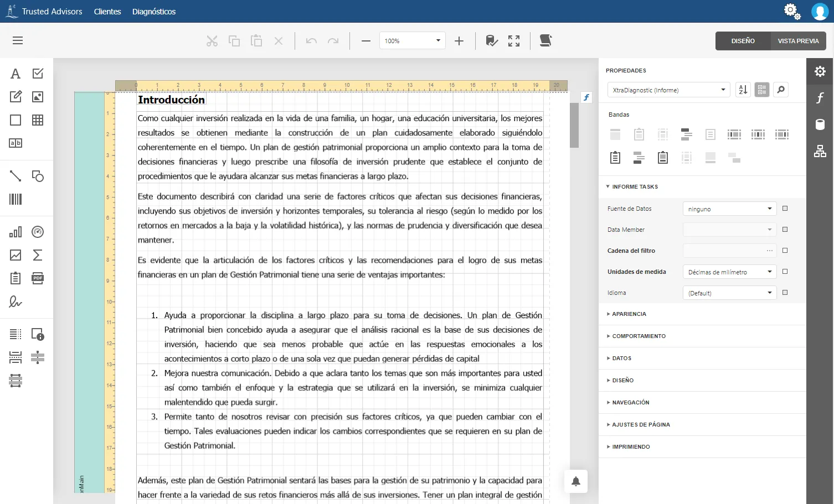Open the Unidades de medida dropdown
This screenshot has width=834, height=504.
tap(729, 272)
